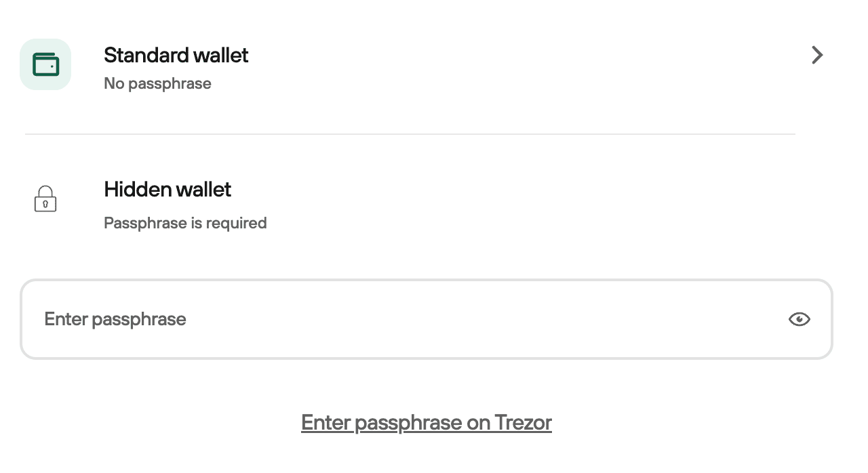This screenshot has height=473, width=868.
Task: Open the 'Enter passphrase on Trezor' link
Action: [427, 422]
